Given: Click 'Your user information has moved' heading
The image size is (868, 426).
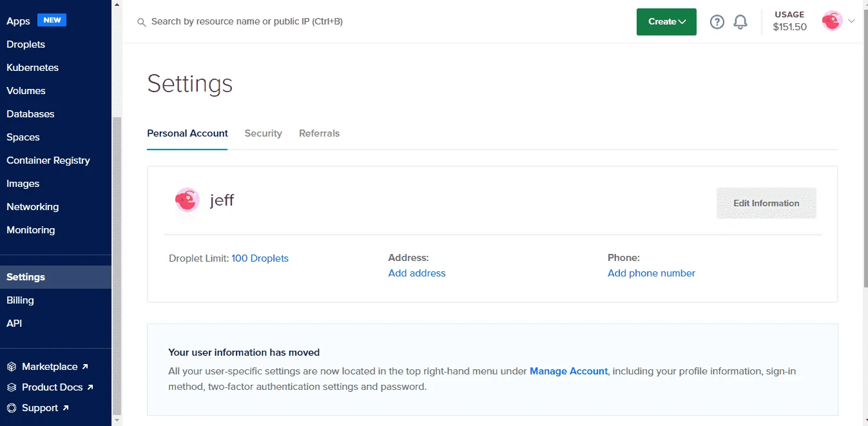Looking at the screenshot, I should pos(244,353).
